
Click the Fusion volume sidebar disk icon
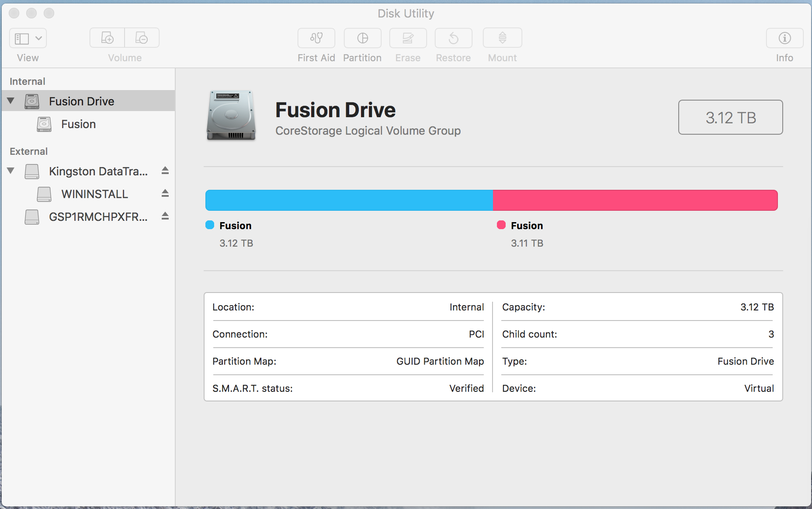coord(44,124)
